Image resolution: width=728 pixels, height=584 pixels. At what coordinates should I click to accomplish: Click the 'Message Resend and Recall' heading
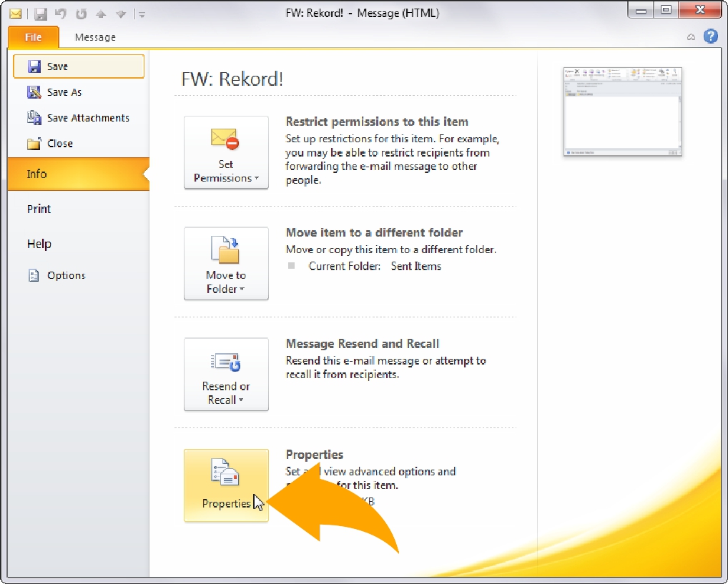click(x=362, y=344)
